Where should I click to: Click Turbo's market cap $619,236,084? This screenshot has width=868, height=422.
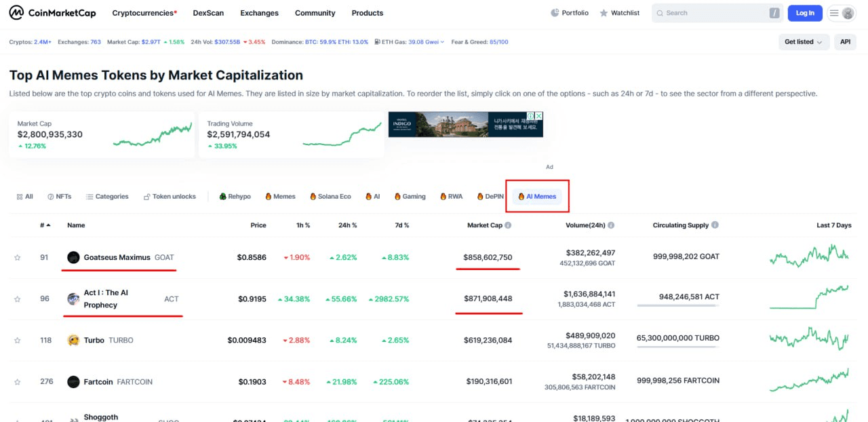pyautogui.click(x=488, y=341)
